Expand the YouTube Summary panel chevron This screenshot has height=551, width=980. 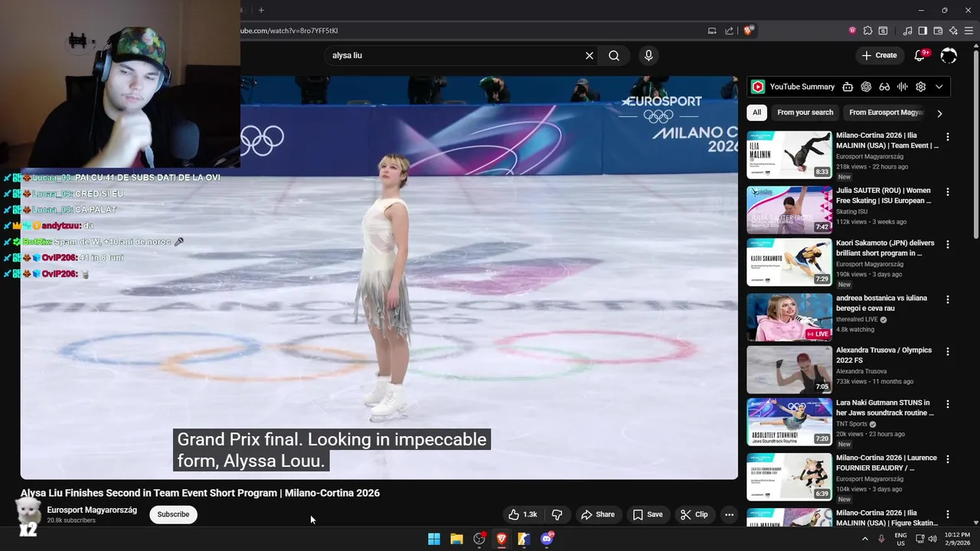939,86
